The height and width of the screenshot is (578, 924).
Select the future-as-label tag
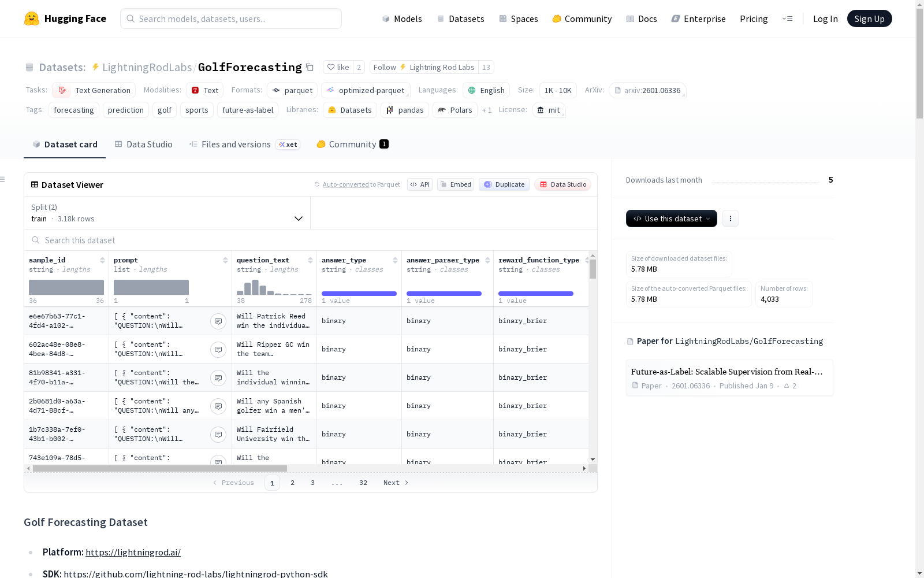248,110
